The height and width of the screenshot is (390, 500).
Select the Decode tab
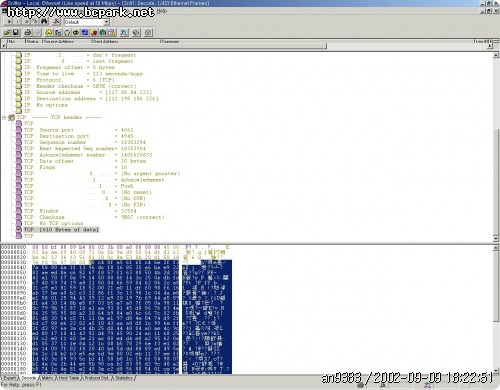[29, 378]
